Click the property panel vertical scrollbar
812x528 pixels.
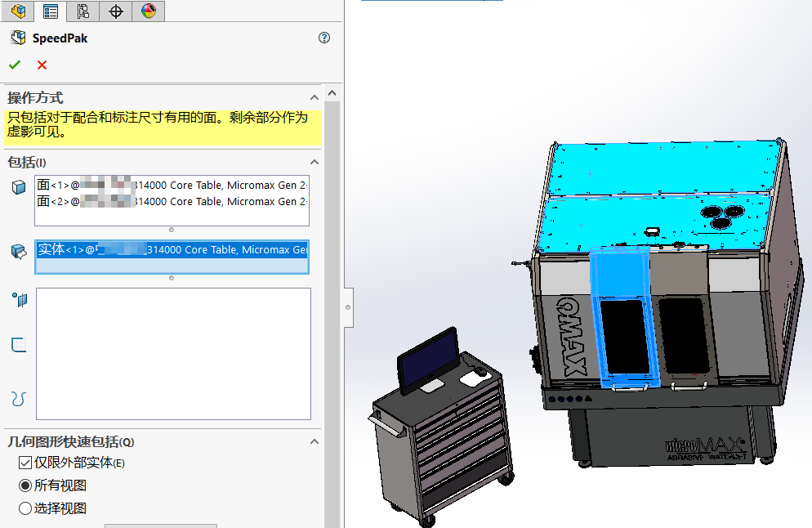tap(332, 311)
